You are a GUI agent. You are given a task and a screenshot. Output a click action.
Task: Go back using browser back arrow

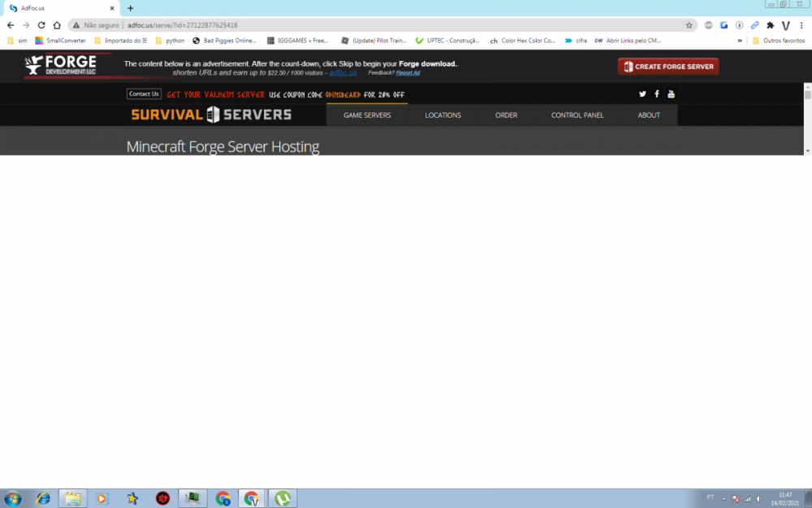[11, 25]
